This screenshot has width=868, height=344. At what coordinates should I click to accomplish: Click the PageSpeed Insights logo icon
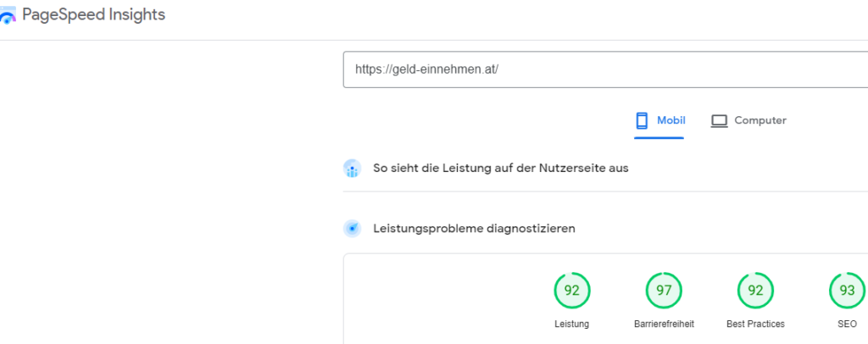tap(8, 15)
